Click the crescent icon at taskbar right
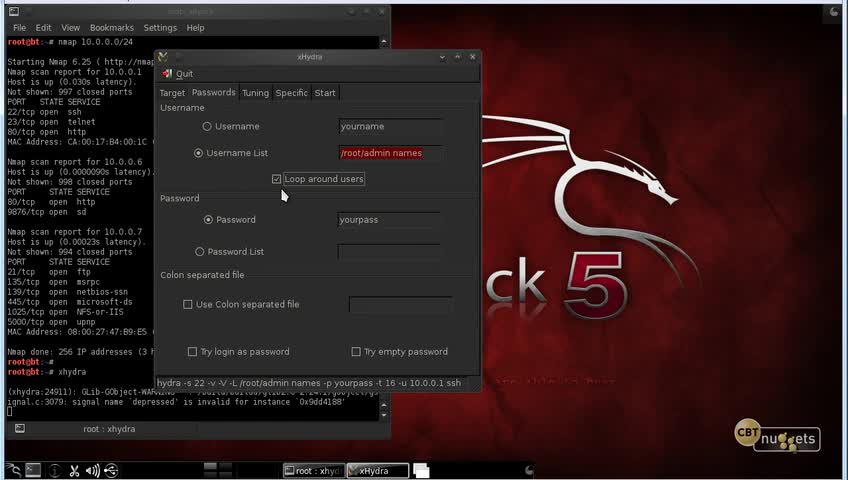The width and height of the screenshot is (848, 480). 529,470
